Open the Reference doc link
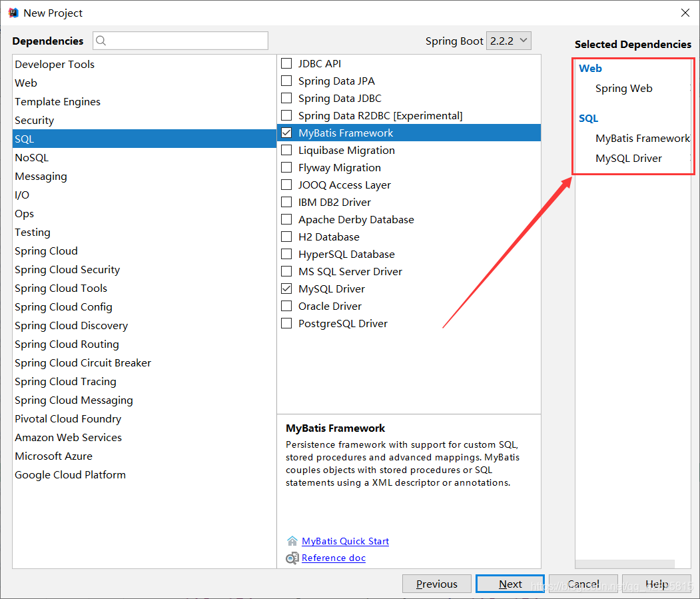 pos(333,558)
